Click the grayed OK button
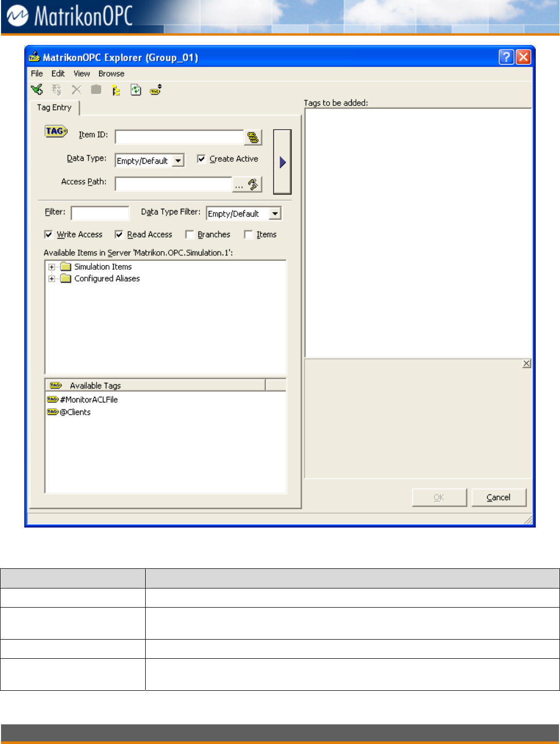The height and width of the screenshot is (744, 560). pos(439,497)
